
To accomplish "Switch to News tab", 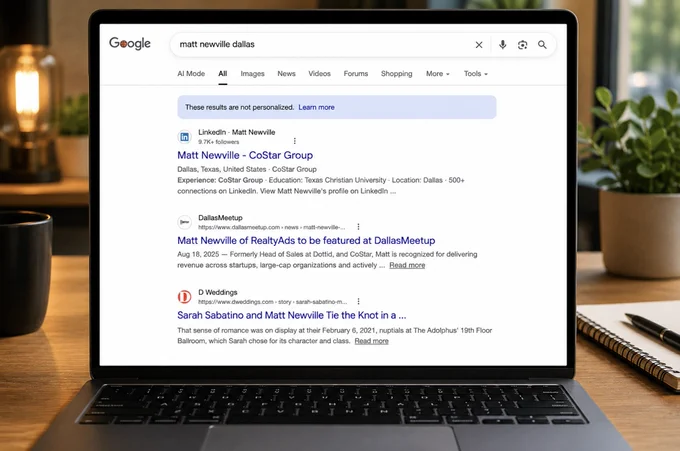I will point(286,74).
